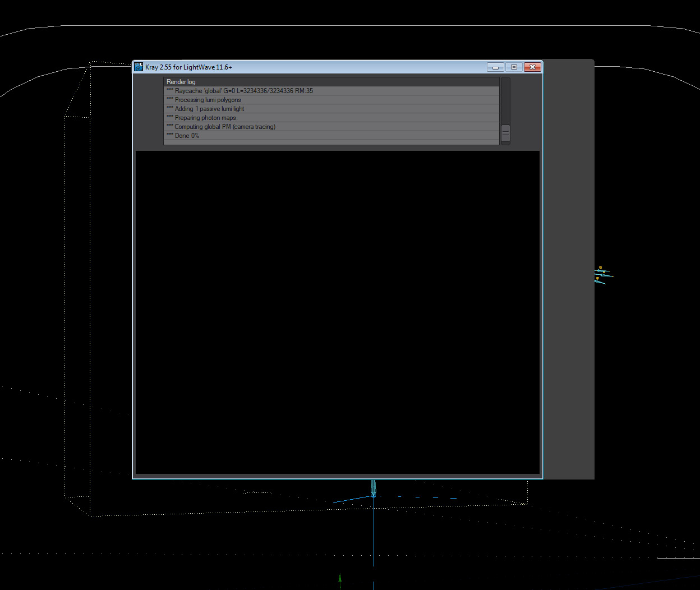Click the scrollbar track above the thumb
The image size is (700, 590).
coord(505,101)
